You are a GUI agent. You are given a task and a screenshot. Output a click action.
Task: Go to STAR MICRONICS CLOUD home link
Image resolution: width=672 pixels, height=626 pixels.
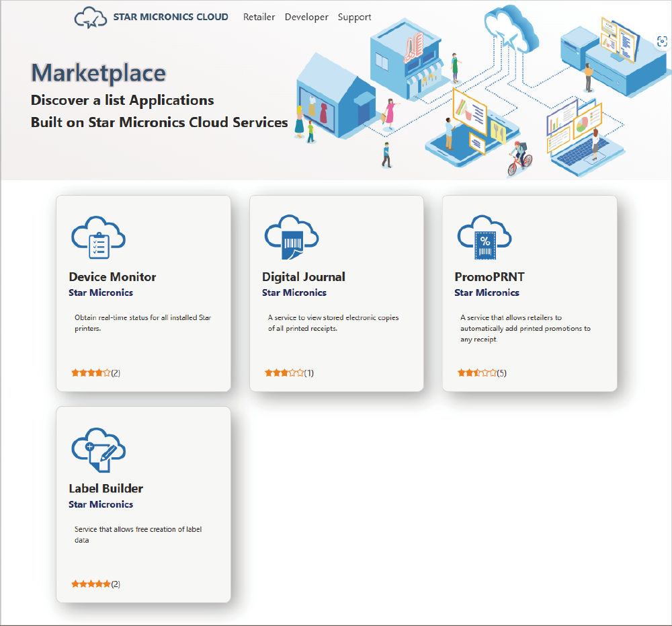(171, 17)
